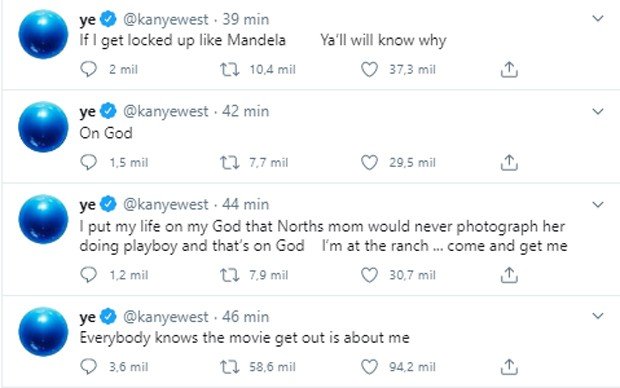Share the 44 min old tweet

coord(509,275)
